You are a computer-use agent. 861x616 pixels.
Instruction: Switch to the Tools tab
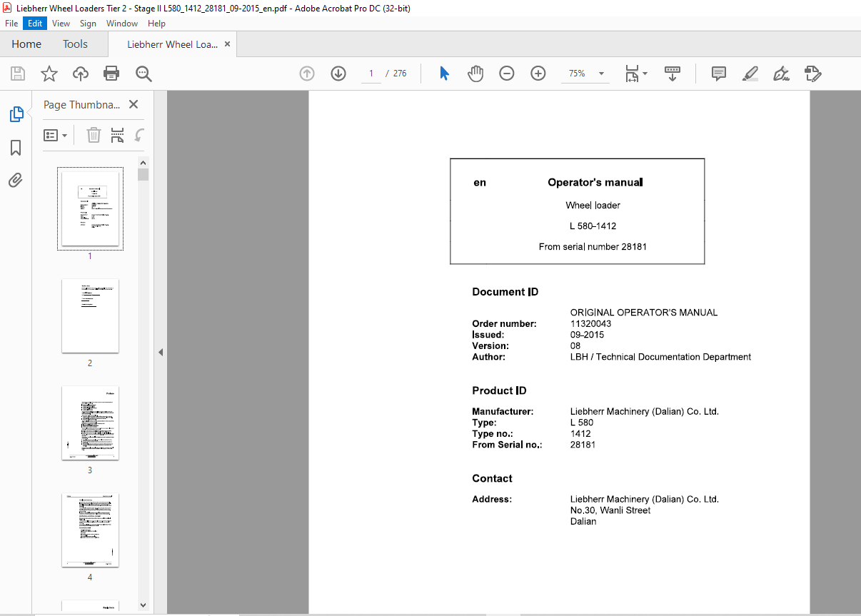[75, 44]
